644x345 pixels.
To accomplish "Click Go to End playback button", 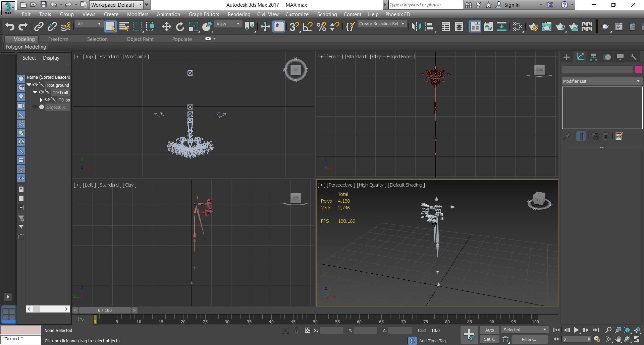I will 596,330.
